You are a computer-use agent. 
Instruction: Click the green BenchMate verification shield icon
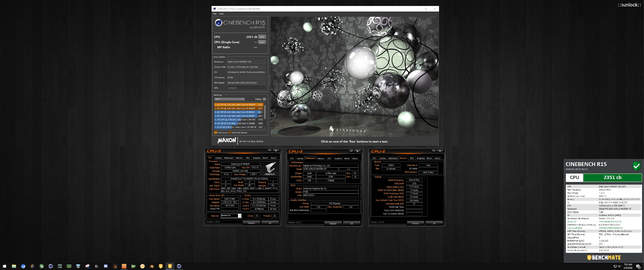click(x=636, y=166)
